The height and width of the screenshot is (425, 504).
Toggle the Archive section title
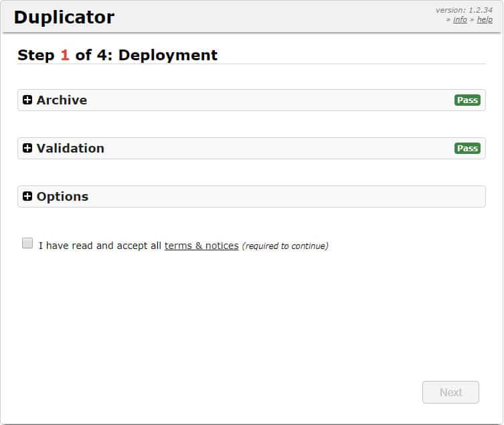[x=62, y=100]
